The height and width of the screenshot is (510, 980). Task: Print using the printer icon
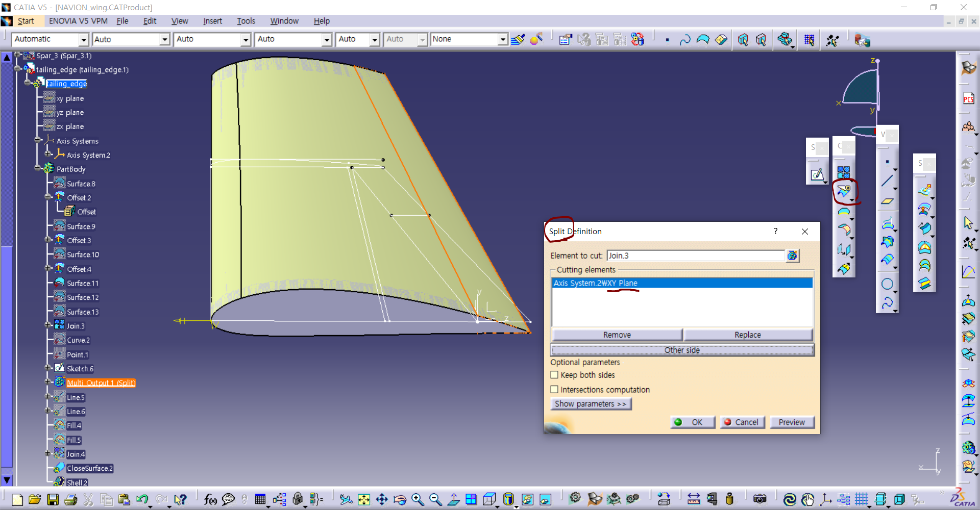[x=71, y=499]
